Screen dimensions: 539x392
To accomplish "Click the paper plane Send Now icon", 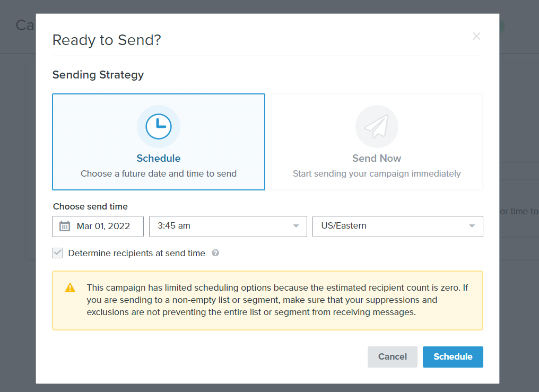I will (377, 126).
